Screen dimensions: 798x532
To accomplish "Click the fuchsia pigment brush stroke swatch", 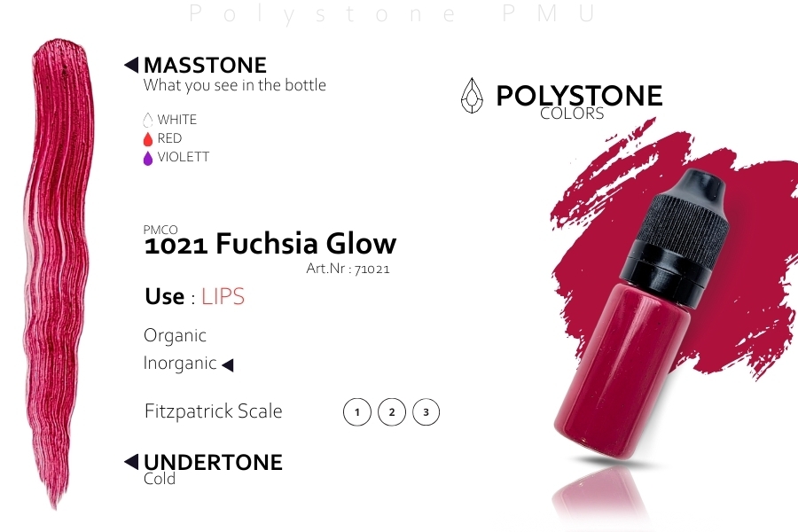I will click(59, 272).
